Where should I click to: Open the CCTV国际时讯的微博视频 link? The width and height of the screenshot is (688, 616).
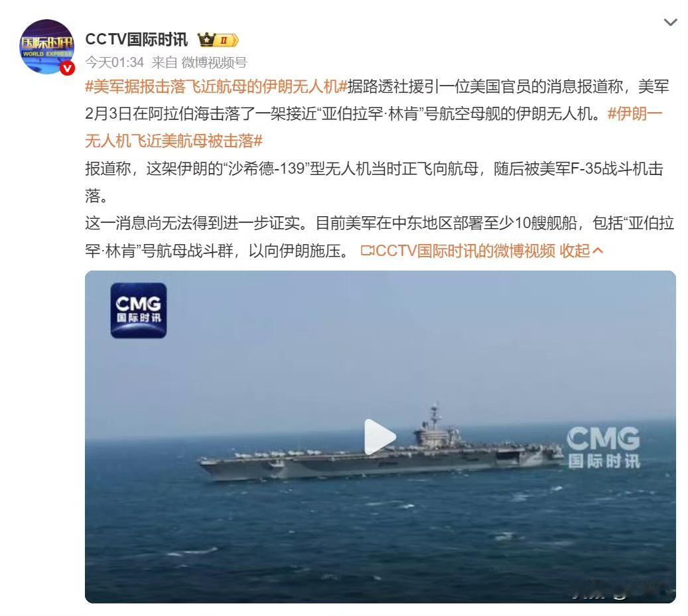pyautogui.click(x=465, y=251)
